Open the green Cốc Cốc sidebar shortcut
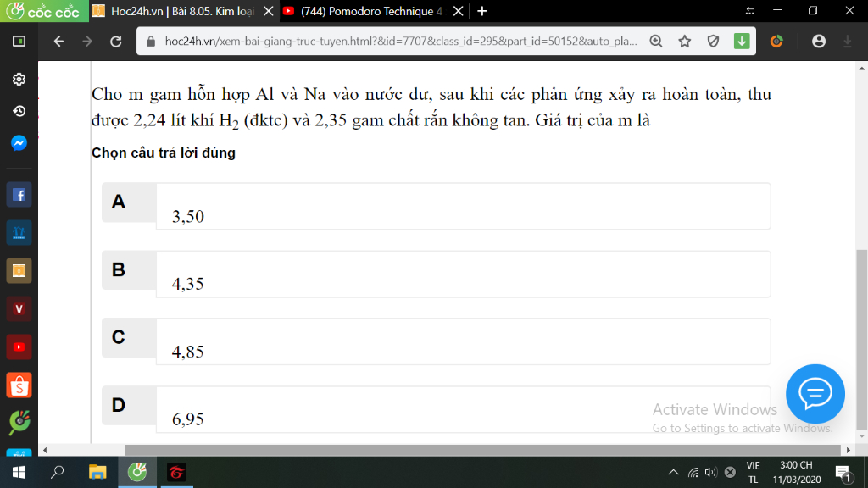The image size is (868, 488). (x=19, y=423)
